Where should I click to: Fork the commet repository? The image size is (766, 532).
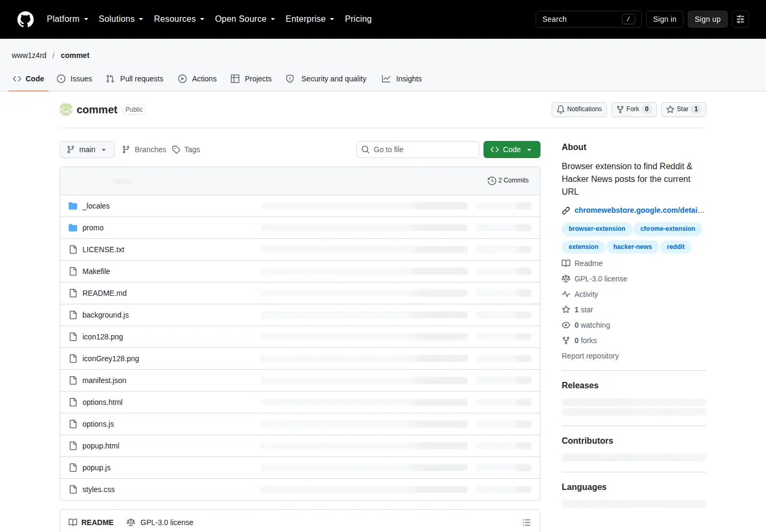click(634, 110)
